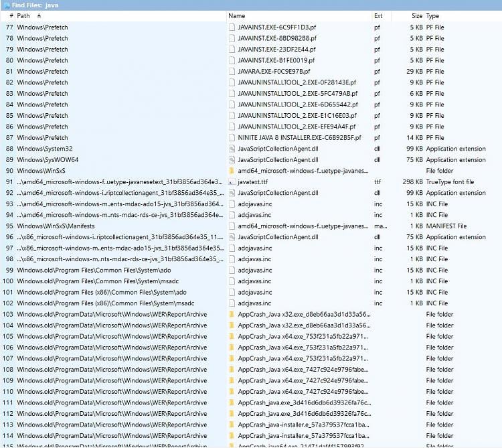Click folder icon in row 111 AppCrash_java.exe

(232, 403)
